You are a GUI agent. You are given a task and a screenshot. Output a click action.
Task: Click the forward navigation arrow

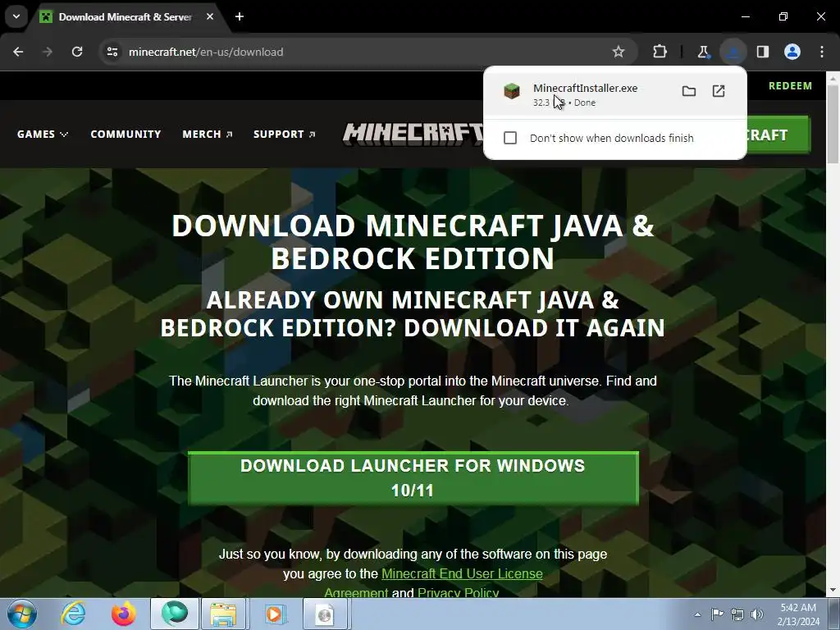pyautogui.click(x=48, y=52)
